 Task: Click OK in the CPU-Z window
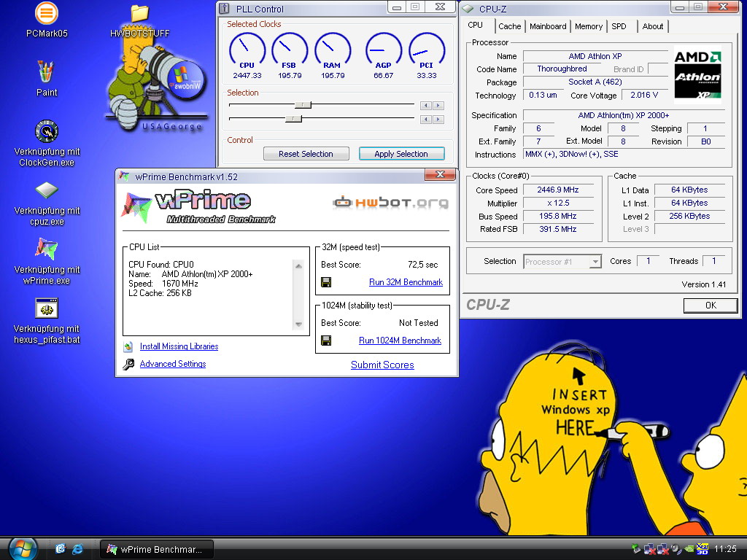pos(711,306)
